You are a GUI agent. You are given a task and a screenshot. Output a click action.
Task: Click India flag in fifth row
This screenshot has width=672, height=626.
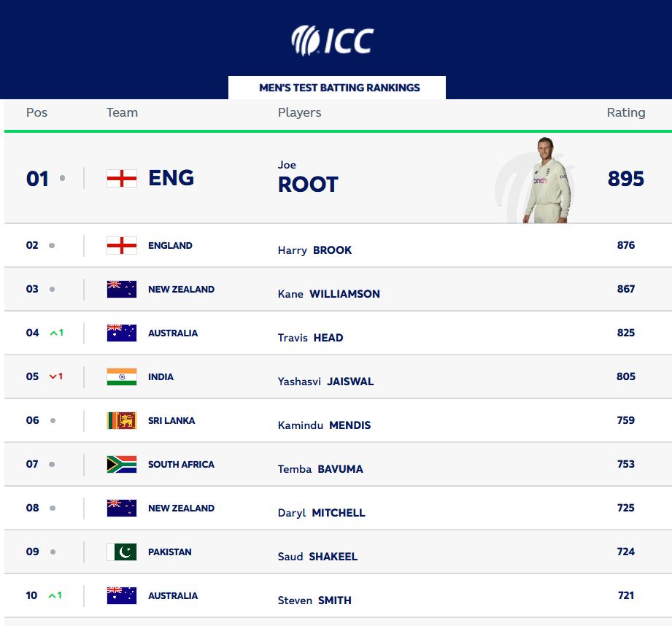[122, 376]
